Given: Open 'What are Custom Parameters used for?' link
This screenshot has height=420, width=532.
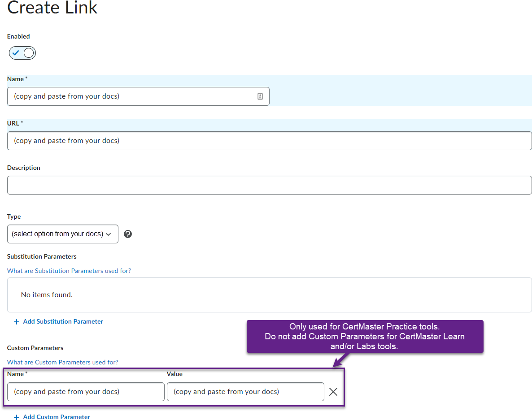Looking at the screenshot, I should 63,362.
